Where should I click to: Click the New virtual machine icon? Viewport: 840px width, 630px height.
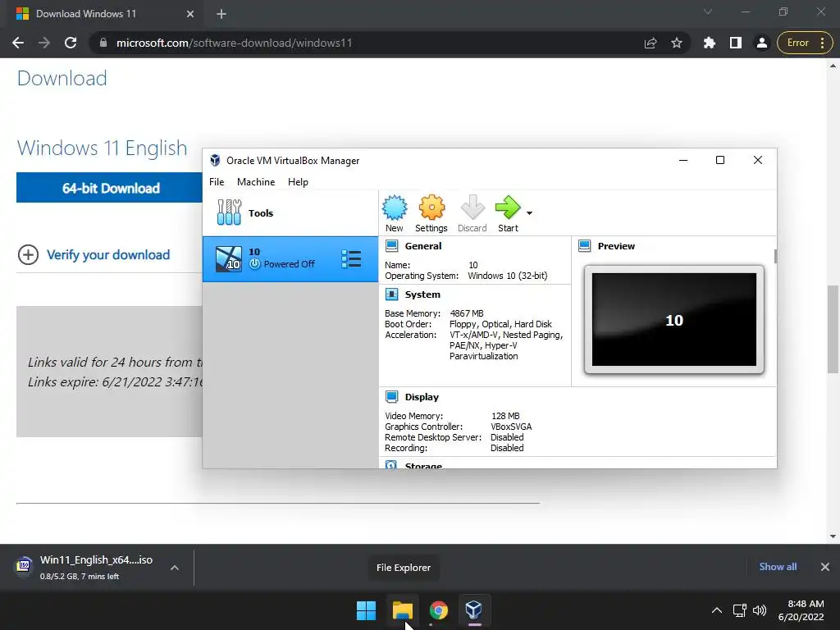coord(395,213)
